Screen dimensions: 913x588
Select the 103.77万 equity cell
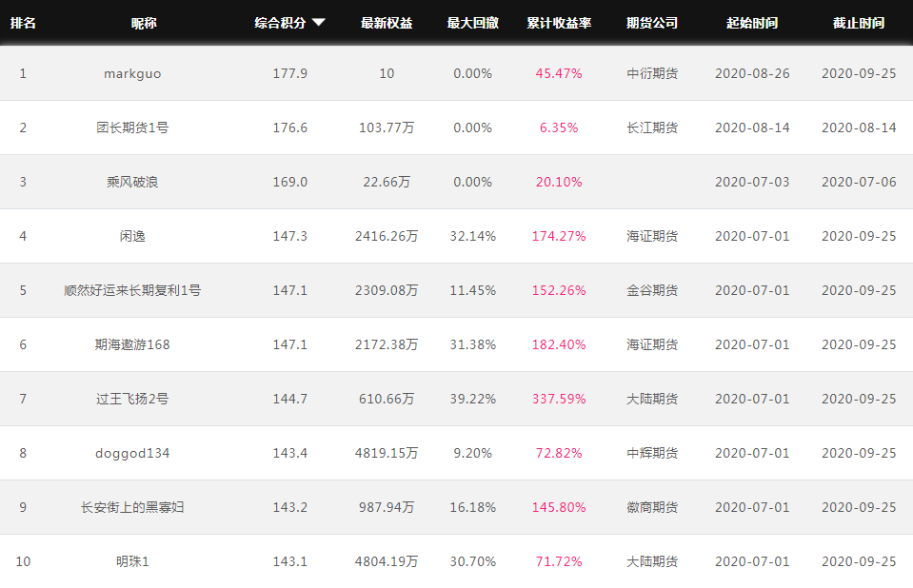click(387, 127)
